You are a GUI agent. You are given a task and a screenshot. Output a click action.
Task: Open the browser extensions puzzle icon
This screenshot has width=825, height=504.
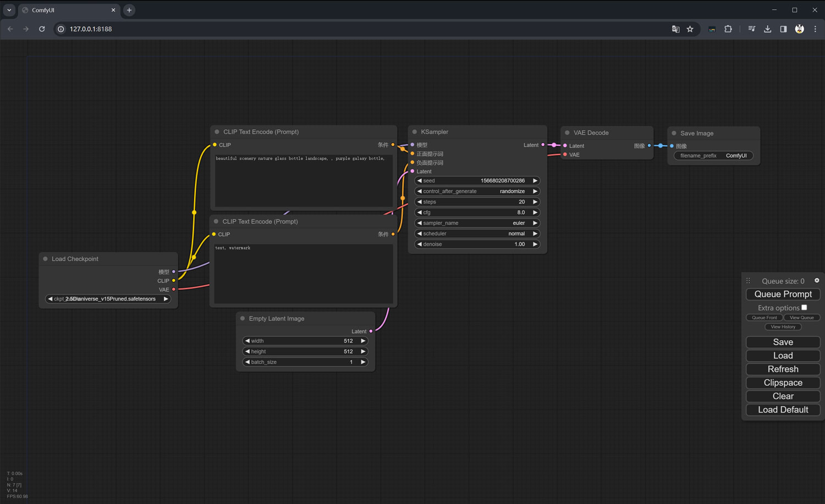(728, 29)
